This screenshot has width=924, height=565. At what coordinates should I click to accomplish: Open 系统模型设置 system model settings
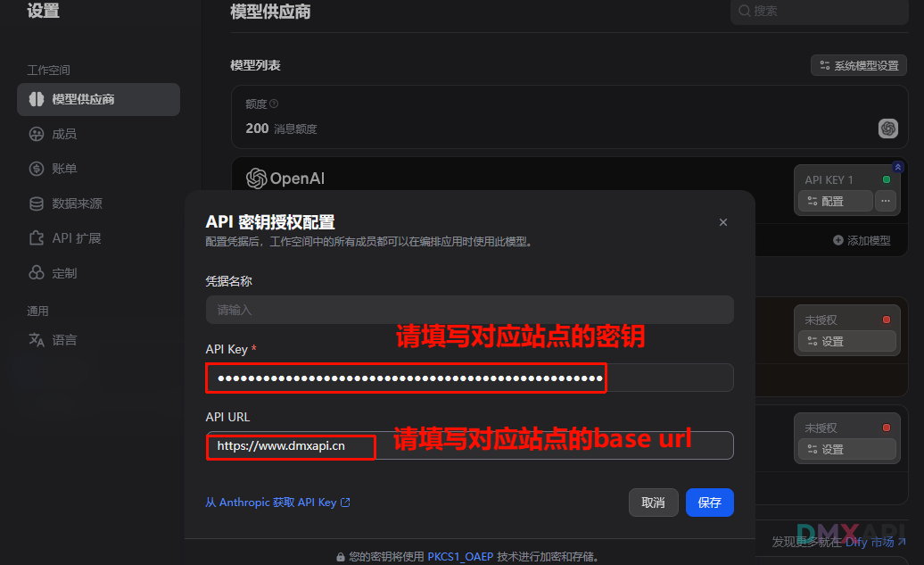859,65
